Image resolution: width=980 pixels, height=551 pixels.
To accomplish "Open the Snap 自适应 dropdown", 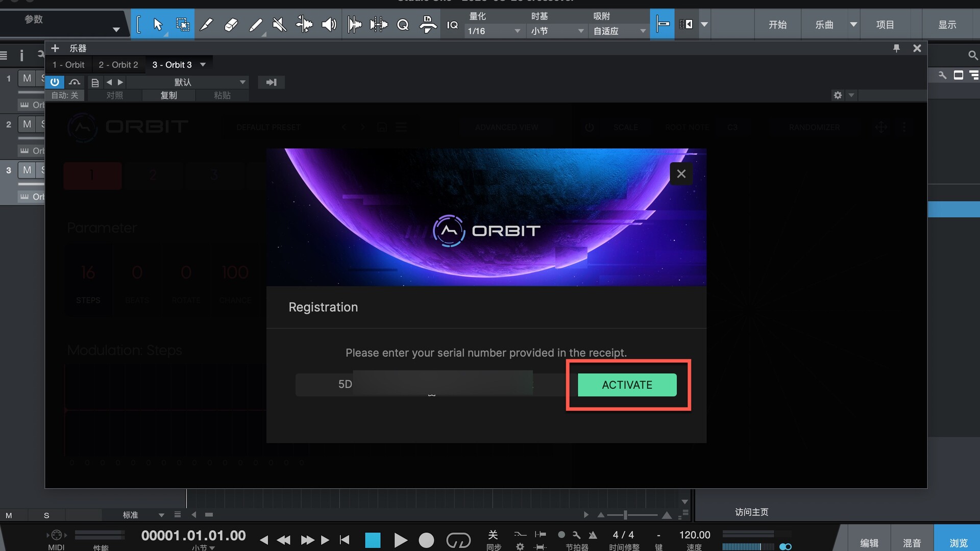I will (x=619, y=31).
